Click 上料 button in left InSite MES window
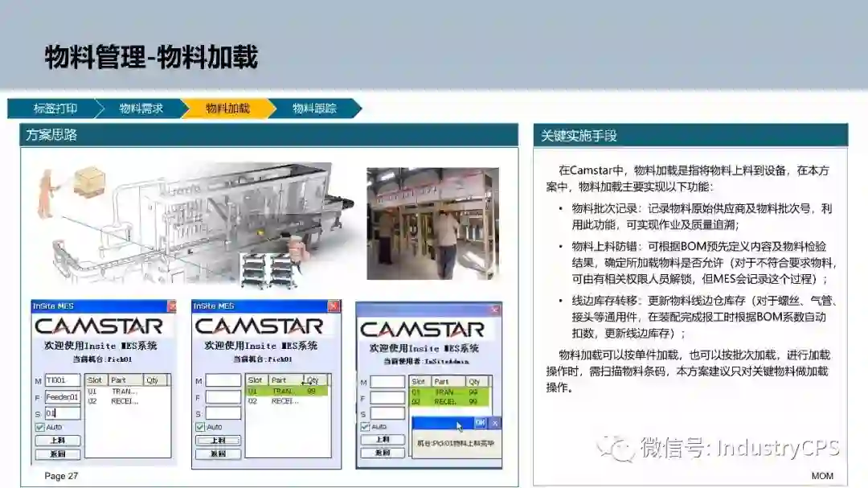Image resolution: width=868 pixels, height=488 pixels. [x=58, y=441]
